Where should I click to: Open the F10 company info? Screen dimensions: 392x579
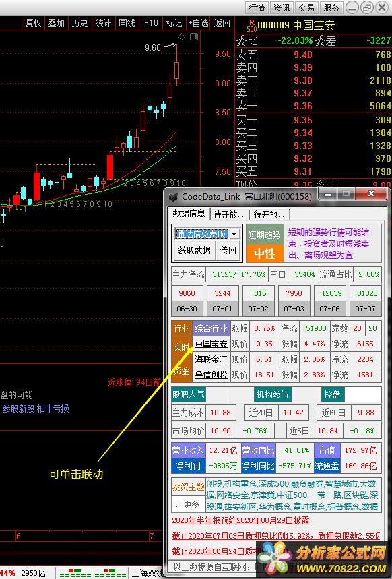click(151, 23)
